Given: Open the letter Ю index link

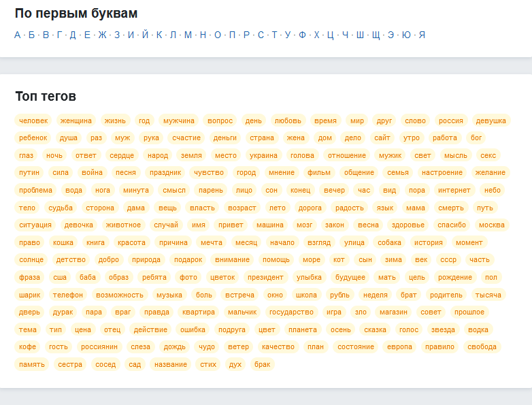Looking at the screenshot, I should (x=406, y=35).
